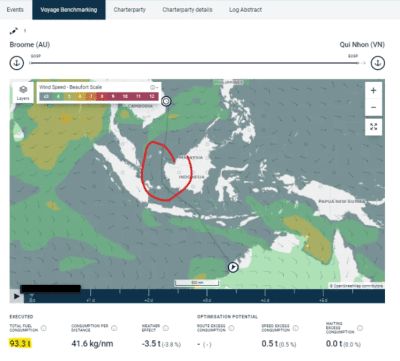The image size is (400, 361).
Task: Jump to +3d on the timeline
Action: [207, 300]
